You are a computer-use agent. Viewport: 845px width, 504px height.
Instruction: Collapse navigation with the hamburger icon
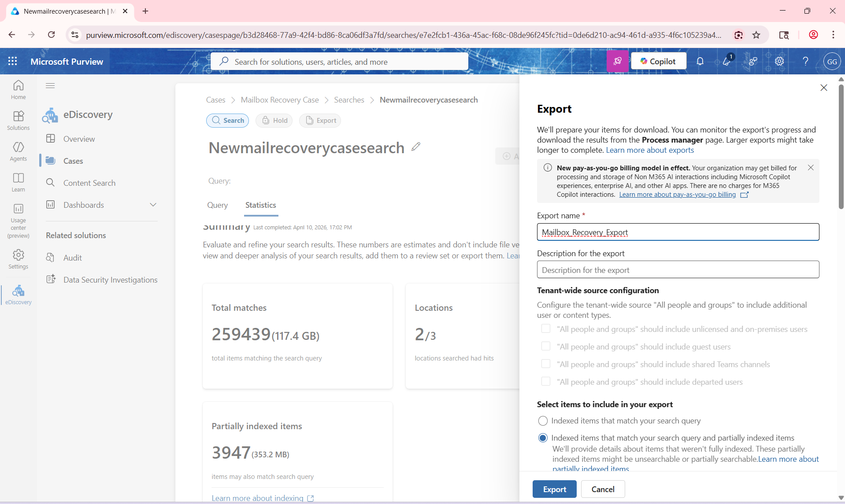coord(50,85)
